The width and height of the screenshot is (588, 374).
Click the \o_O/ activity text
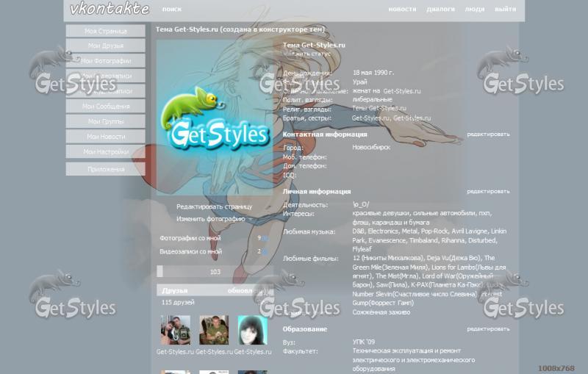(361, 204)
